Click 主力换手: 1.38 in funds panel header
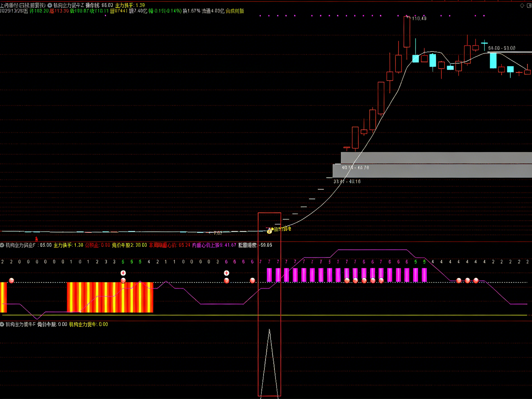 click(68, 245)
